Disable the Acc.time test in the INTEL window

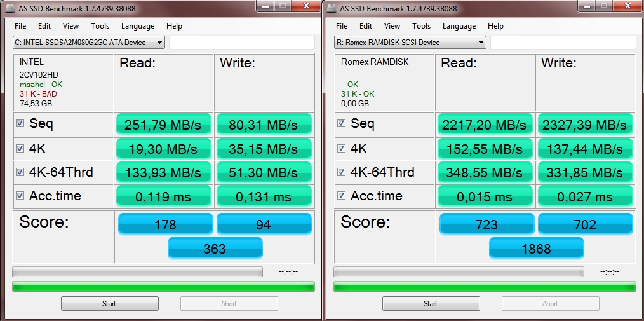point(20,196)
